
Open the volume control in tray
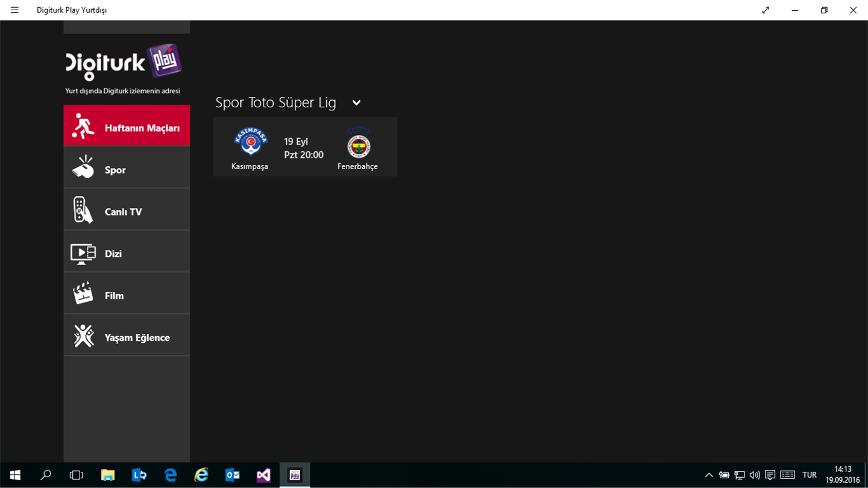[x=754, y=475]
